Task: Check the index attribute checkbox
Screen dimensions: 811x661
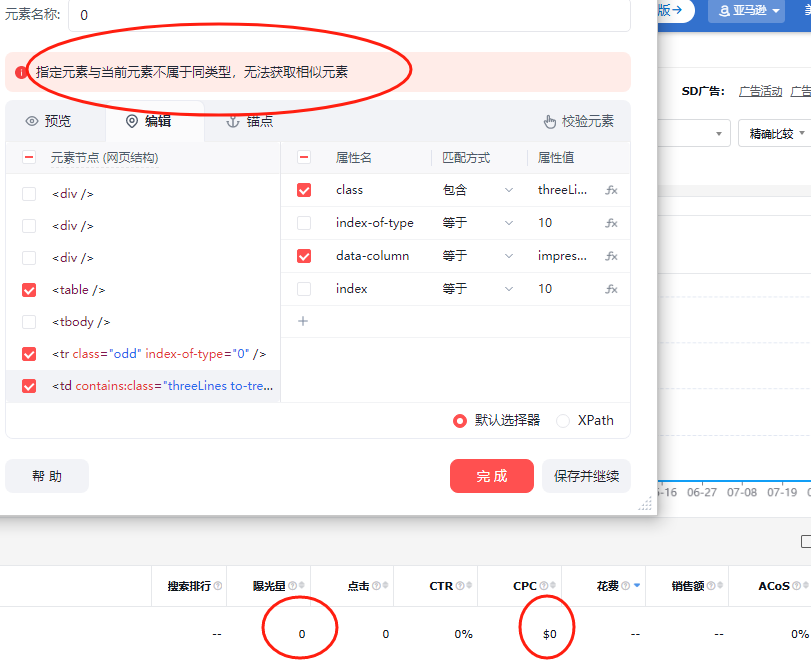Action: pos(304,289)
